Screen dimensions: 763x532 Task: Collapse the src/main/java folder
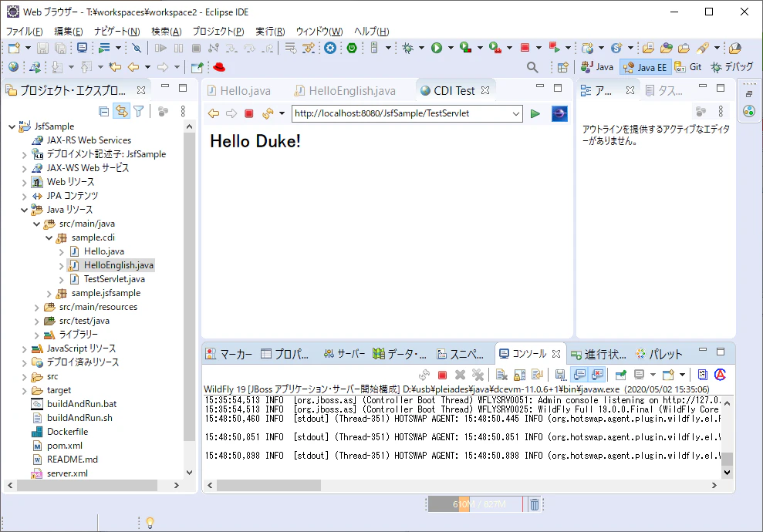36,224
